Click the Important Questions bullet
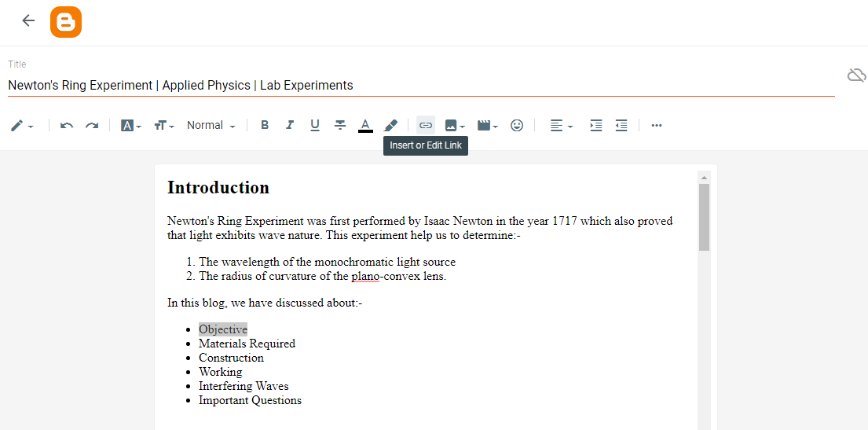 tap(251, 400)
